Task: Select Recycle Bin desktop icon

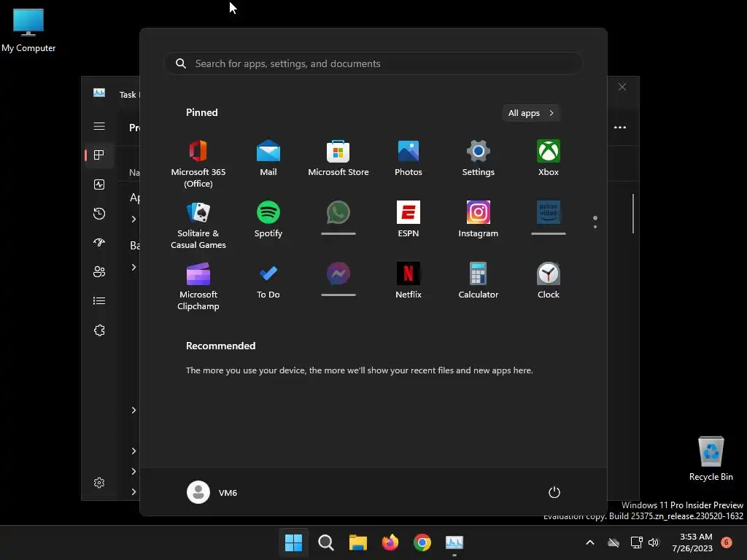Action: tap(711, 459)
